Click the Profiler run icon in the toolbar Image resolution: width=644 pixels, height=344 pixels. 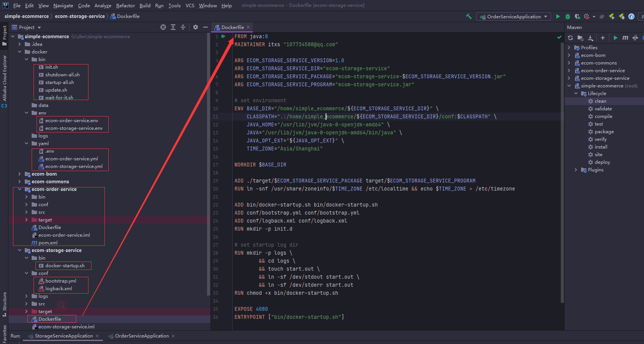click(x=587, y=16)
